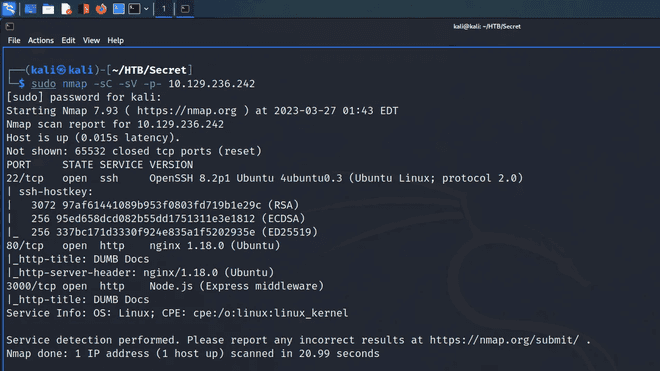The height and width of the screenshot is (371, 660).
Task: Click the terminal title kali@kali: ~/HTB/Secret
Action: tap(487, 27)
